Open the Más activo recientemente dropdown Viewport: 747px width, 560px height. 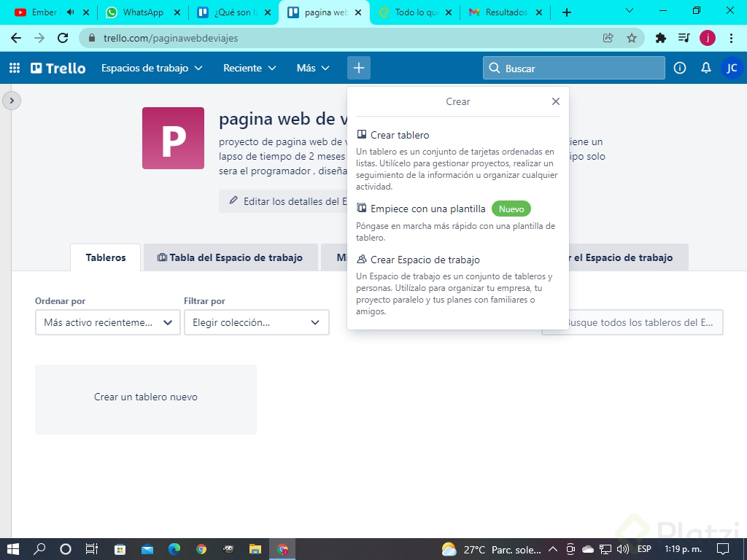[x=107, y=322]
